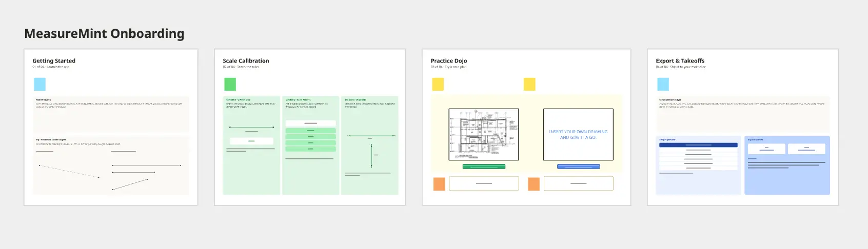Select the Method 3 dual-axis card
Screen dimensions: 868x249
point(370,145)
